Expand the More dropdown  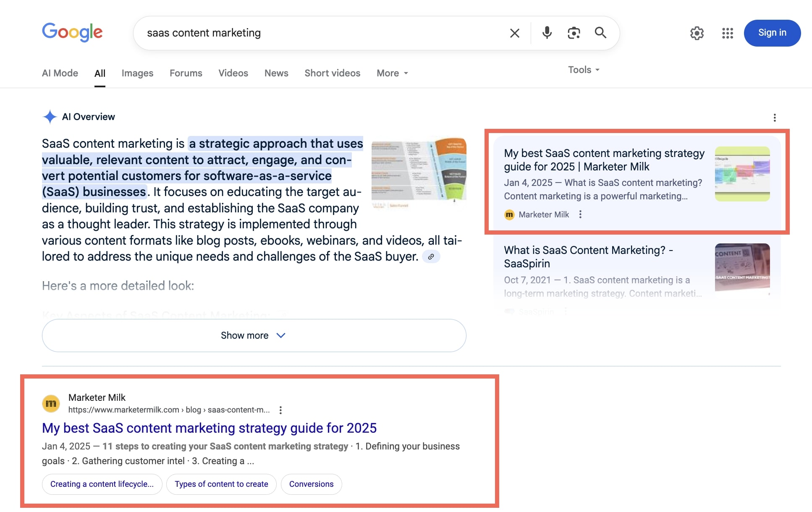393,73
